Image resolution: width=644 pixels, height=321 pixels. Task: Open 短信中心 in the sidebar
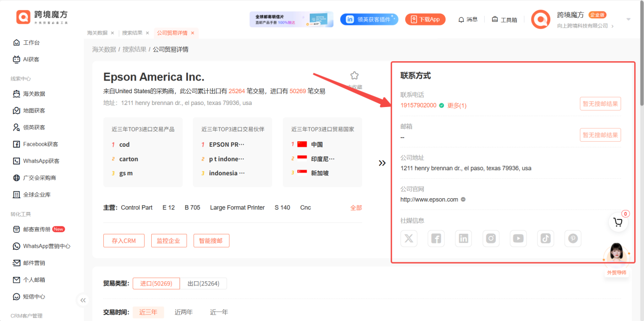click(x=29, y=297)
